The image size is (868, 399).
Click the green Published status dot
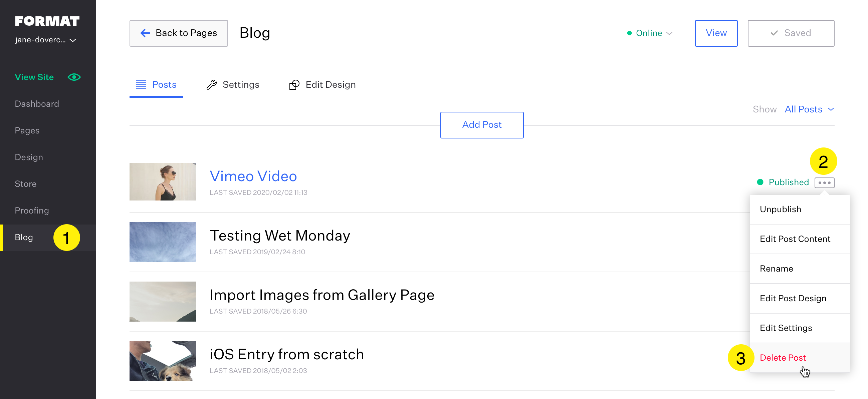click(760, 182)
